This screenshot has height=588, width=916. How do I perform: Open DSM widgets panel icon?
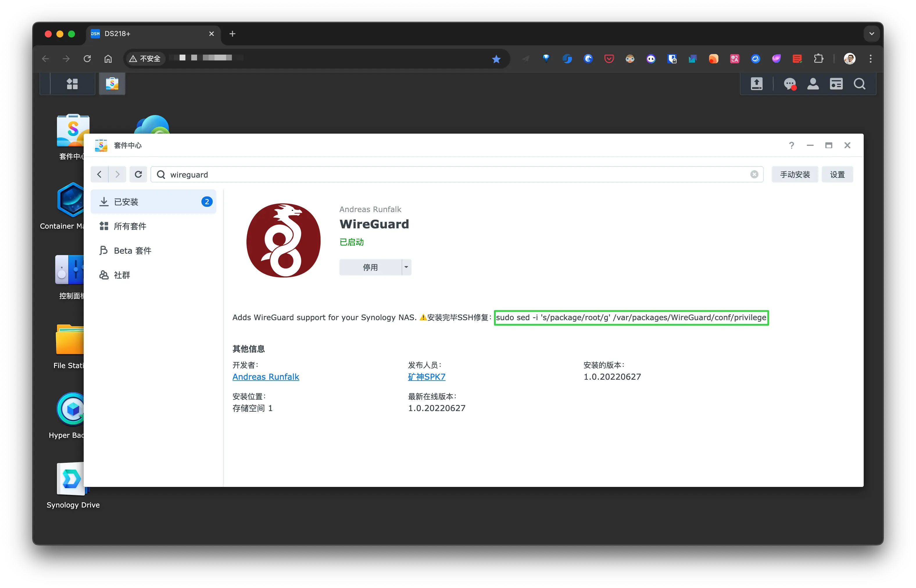836,84
